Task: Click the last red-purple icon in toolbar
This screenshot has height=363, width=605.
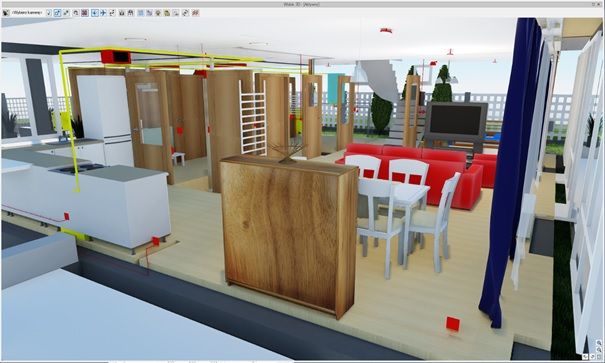Action: 195,13
